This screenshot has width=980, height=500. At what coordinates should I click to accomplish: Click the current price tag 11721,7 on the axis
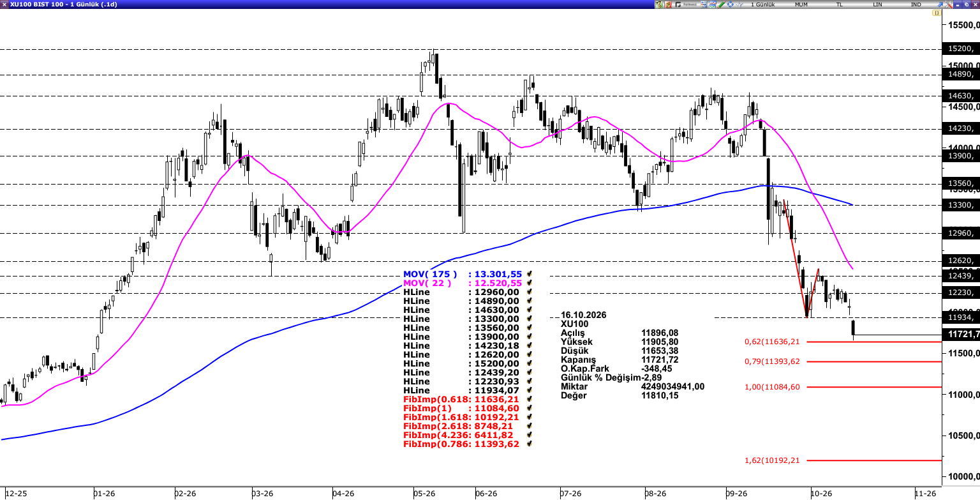point(962,335)
